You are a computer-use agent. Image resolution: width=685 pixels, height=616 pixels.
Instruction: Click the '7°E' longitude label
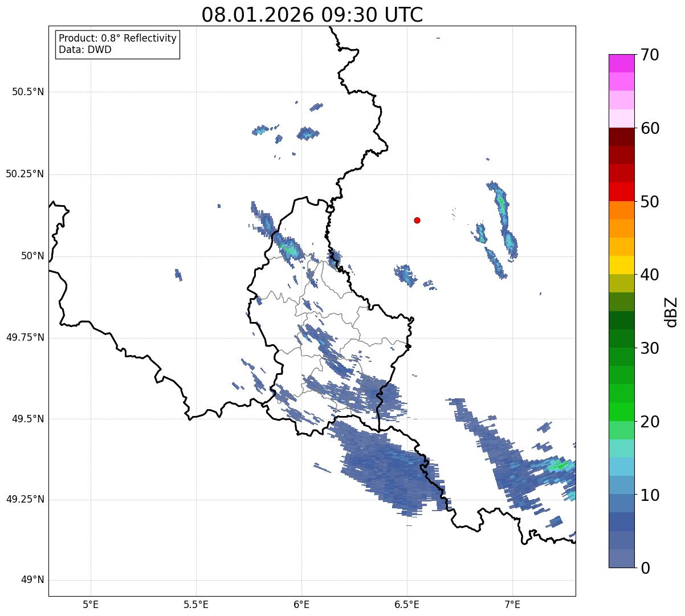click(x=512, y=604)
